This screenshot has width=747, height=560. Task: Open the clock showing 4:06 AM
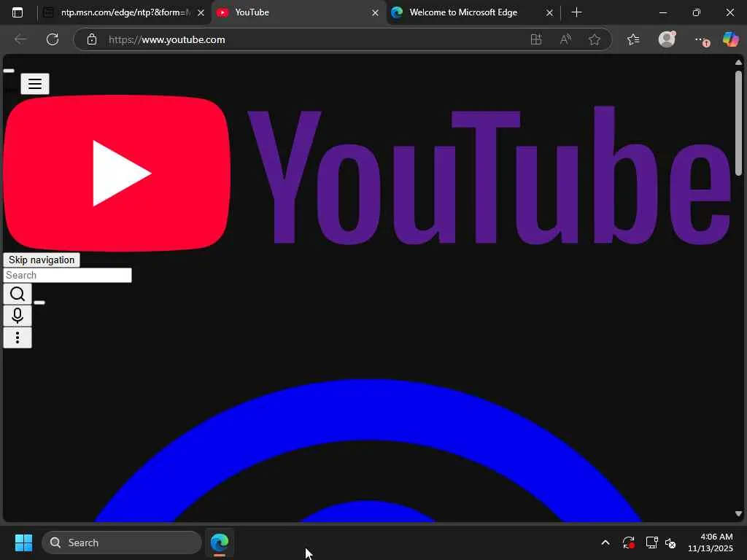[711, 542]
